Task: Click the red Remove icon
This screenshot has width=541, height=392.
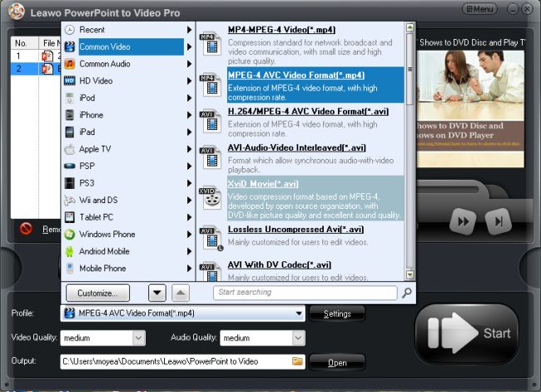Action: coord(27,228)
